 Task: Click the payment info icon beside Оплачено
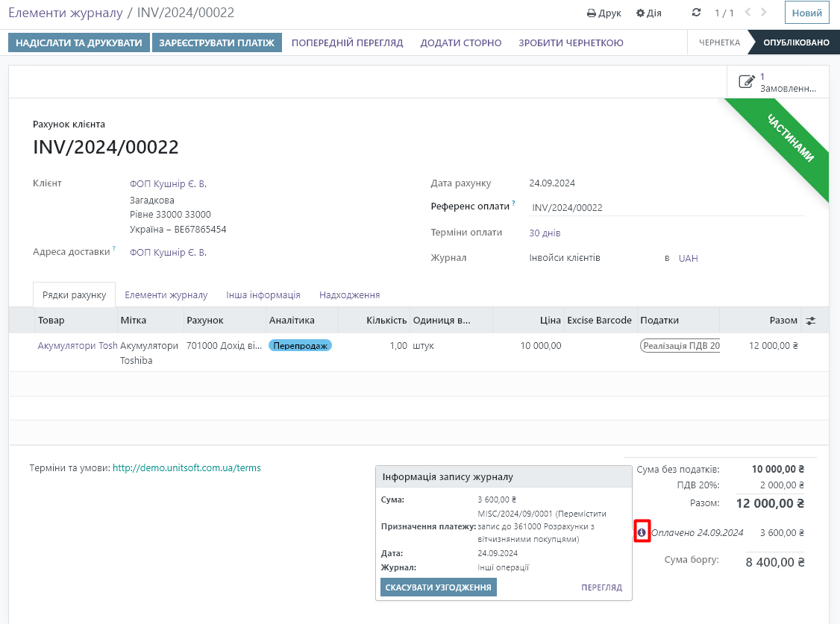pyautogui.click(x=642, y=532)
